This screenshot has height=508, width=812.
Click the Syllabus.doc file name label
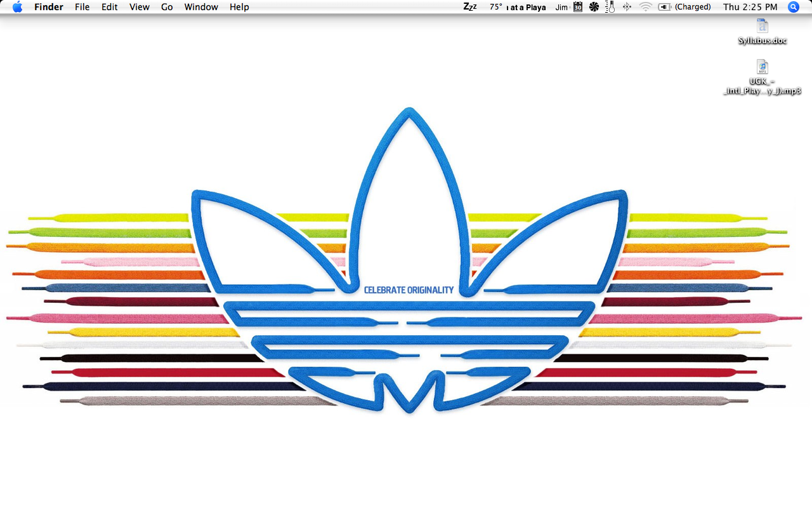pyautogui.click(x=763, y=41)
